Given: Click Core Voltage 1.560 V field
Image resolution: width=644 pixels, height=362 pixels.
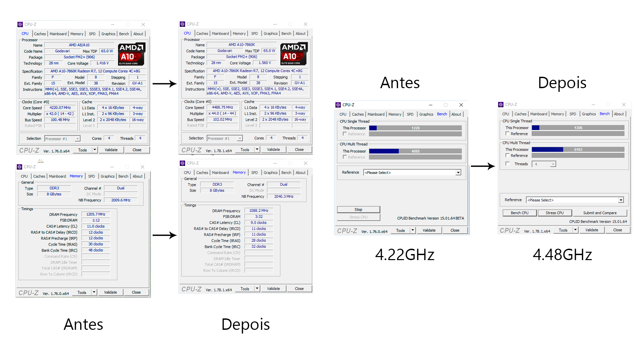Looking at the screenshot, I should tap(265, 63).
